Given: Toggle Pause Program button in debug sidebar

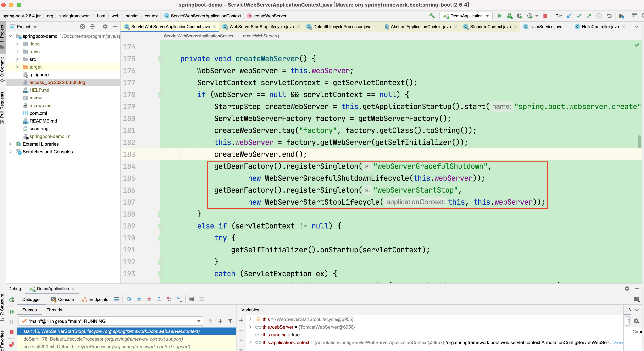Looking at the screenshot, I should pos(12,322).
